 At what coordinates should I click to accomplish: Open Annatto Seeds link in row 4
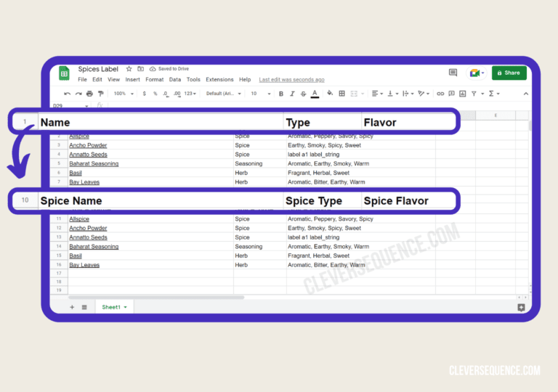click(88, 155)
